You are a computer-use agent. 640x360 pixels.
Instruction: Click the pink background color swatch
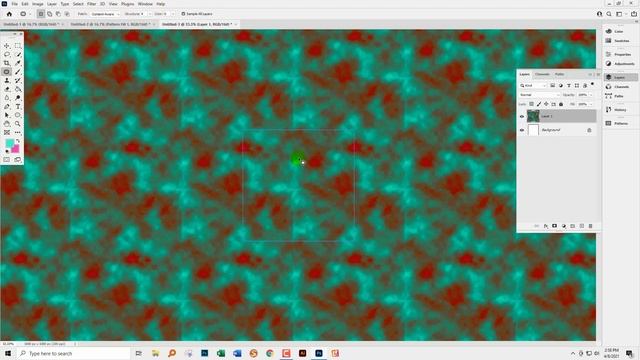[x=16, y=149]
